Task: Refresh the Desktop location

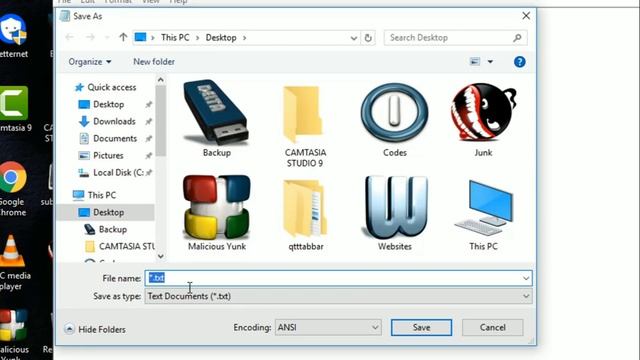Action: pos(368,38)
